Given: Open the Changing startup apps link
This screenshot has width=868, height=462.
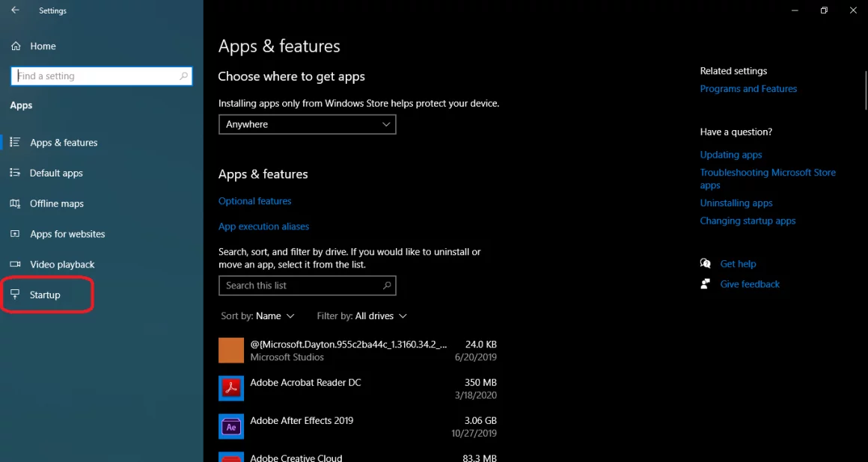Looking at the screenshot, I should 748,221.
